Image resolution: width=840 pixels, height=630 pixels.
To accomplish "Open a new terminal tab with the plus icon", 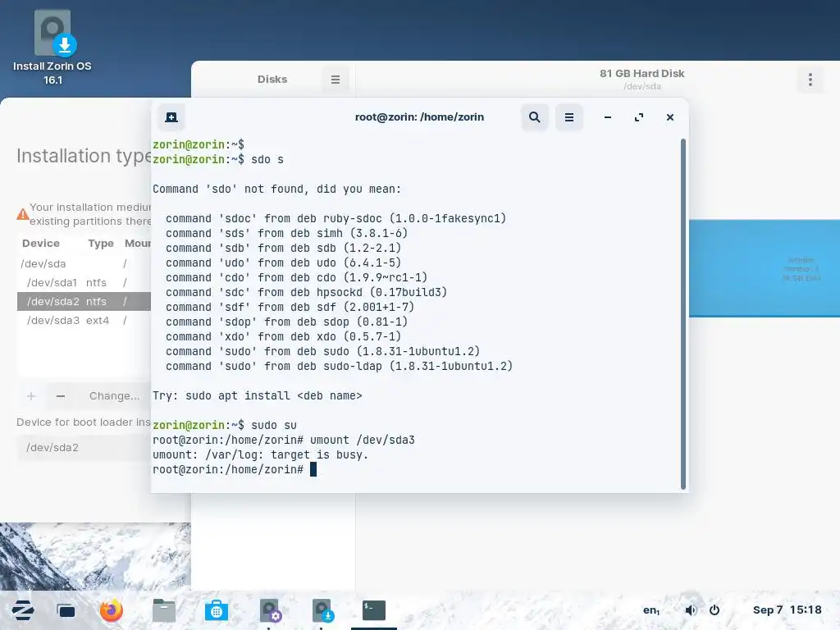I will pos(171,117).
